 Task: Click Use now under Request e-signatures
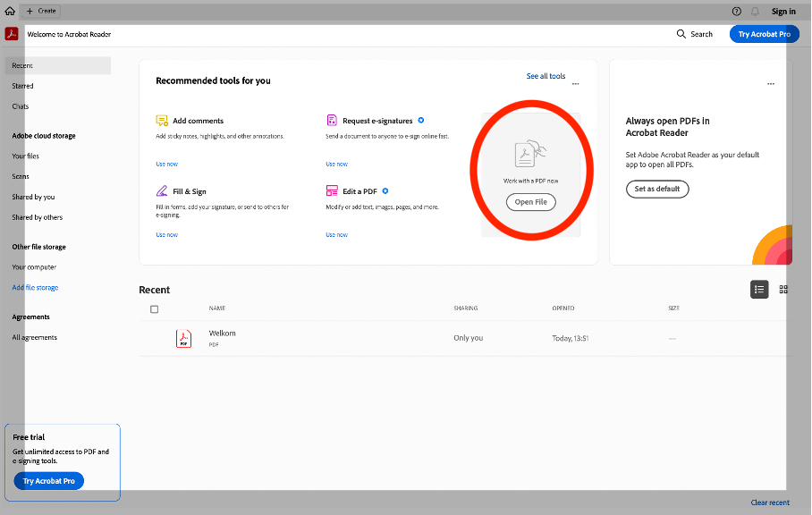336,165
